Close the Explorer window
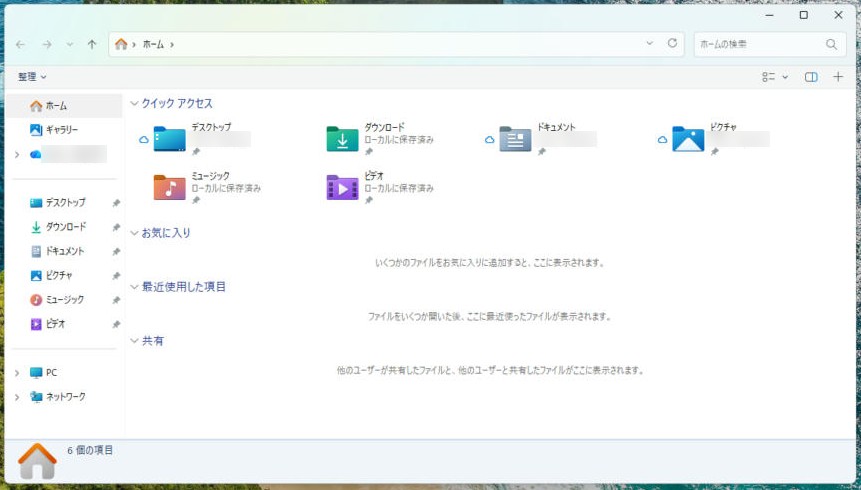The height and width of the screenshot is (490, 861). pyautogui.click(x=838, y=15)
